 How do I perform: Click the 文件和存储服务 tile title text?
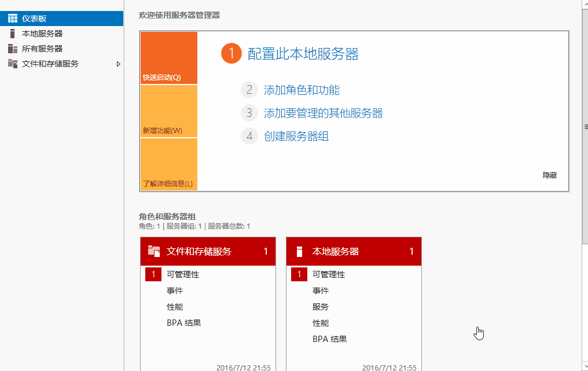(199, 251)
